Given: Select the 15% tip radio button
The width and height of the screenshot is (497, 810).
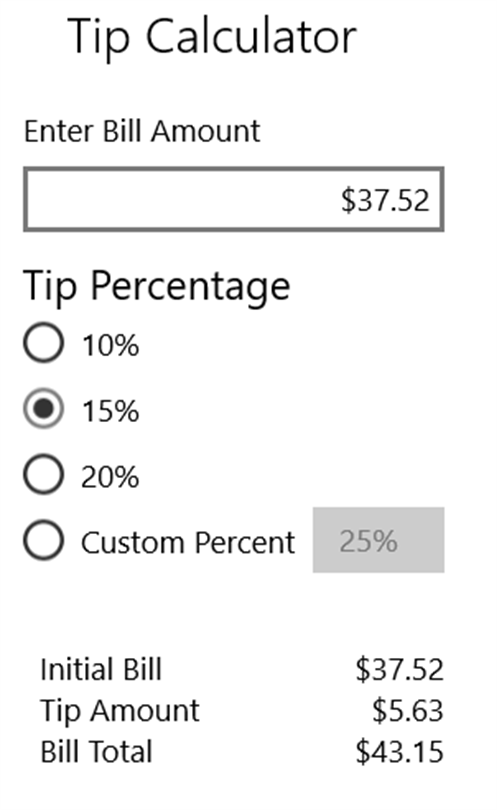Looking at the screenshot, I should pyautogui.click(x=43, y=409).
